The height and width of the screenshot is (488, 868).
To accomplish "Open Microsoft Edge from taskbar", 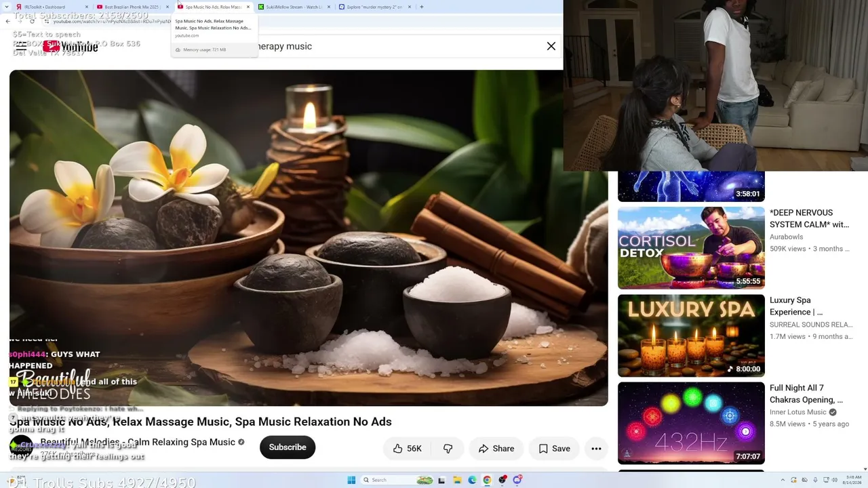I will click(472, 480).
